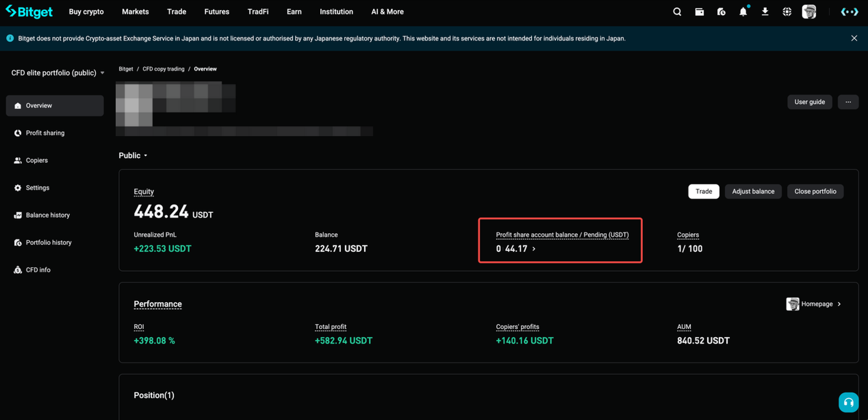The image size is (868, 420).
Task: Open Trade menu in top navigation
Action: 177,12
